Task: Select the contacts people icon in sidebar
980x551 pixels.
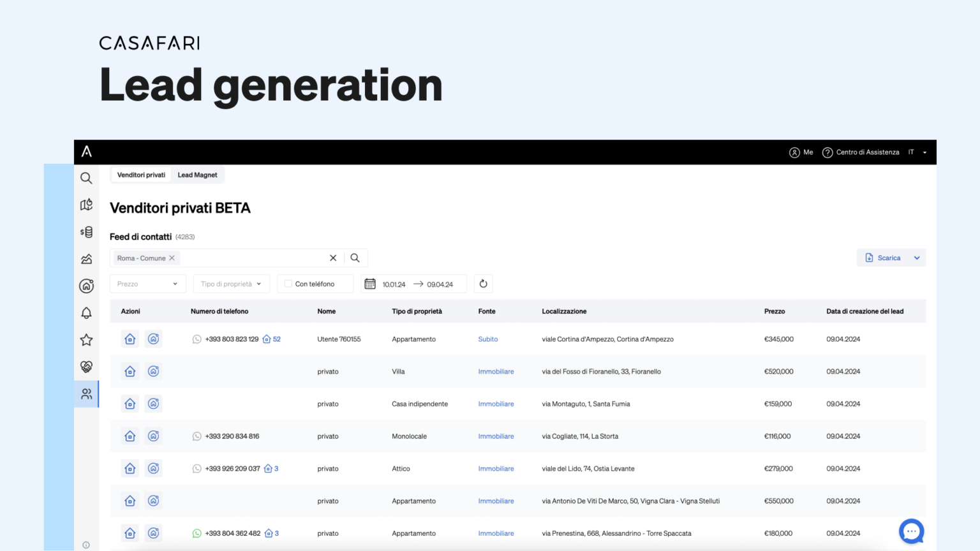Action: (86, 394)
